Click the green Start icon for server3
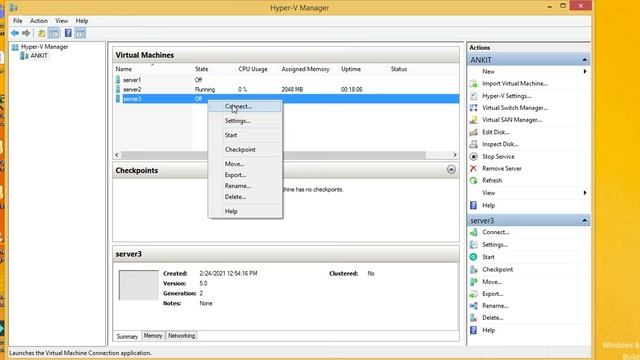The height and width of the screenshot is (360, 640). tap(473, 257)
